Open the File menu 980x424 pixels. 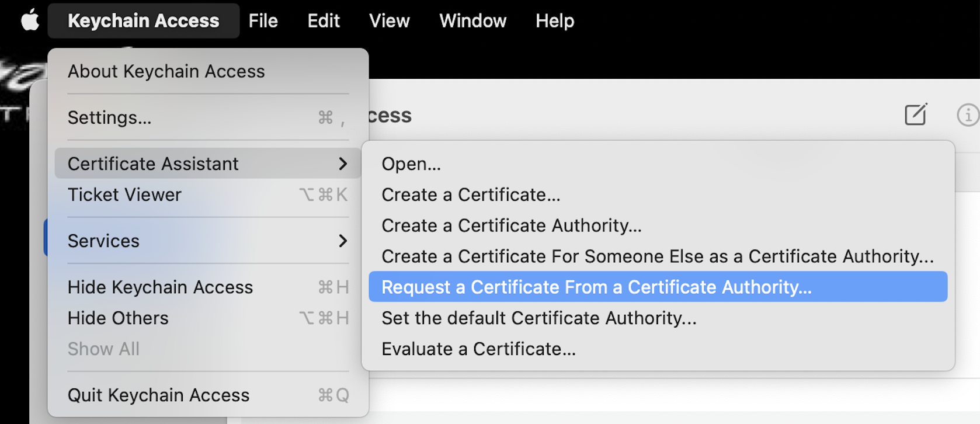point(263,20)
